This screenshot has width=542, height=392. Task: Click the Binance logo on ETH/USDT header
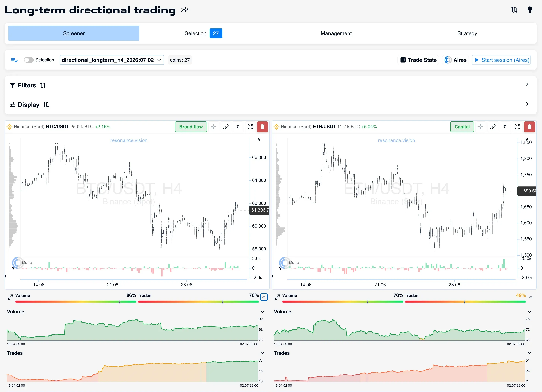[277, 127]
